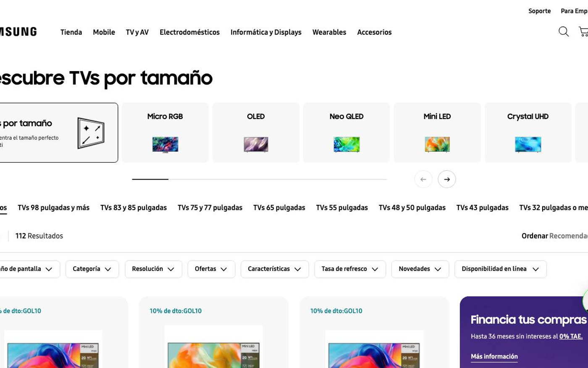Screen dimensions: 588x368
Task: Click the Mini LED TV thumbnail
Action: pos(437,144)
